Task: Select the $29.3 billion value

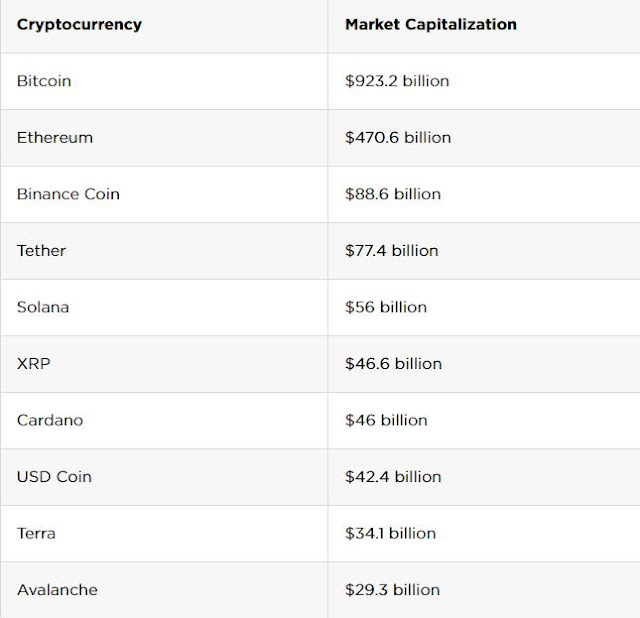Action: click(392, 590)
